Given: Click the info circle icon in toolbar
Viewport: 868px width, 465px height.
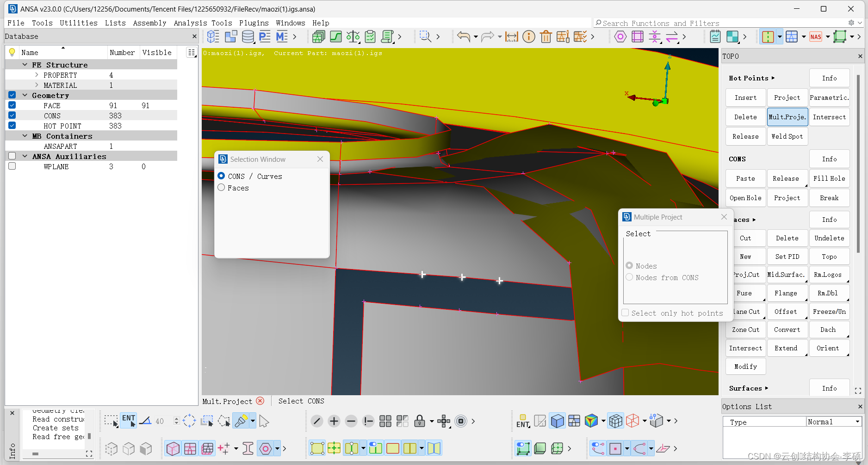Looking at the screenshot, I should click(x=528, y=37).
